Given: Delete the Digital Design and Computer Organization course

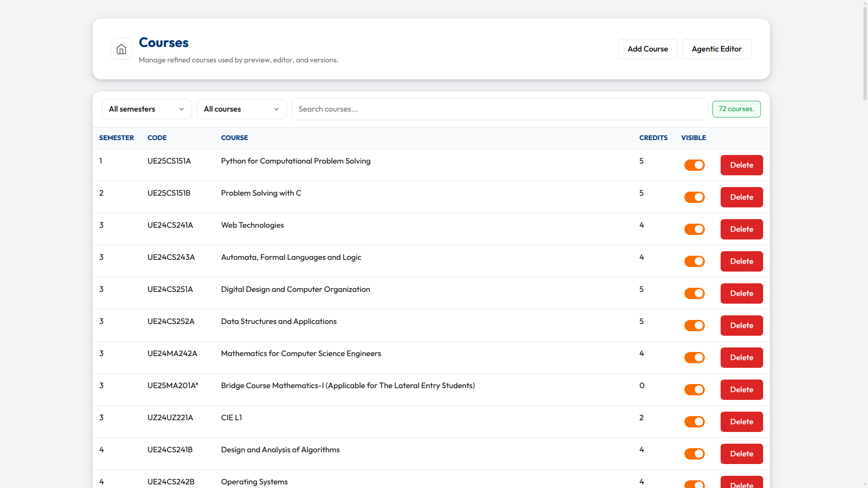Looking at the screenshot, I should pos(741,293).
